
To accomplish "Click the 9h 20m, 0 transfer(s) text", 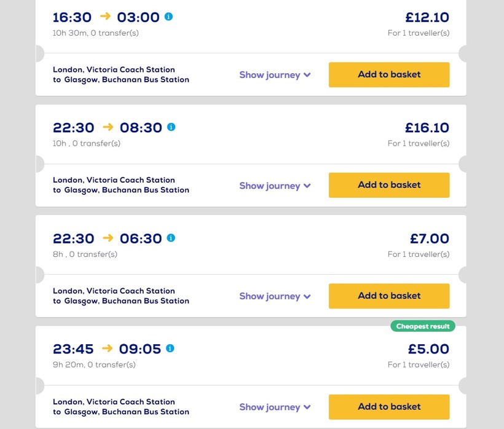I will (x=94, y=364).
